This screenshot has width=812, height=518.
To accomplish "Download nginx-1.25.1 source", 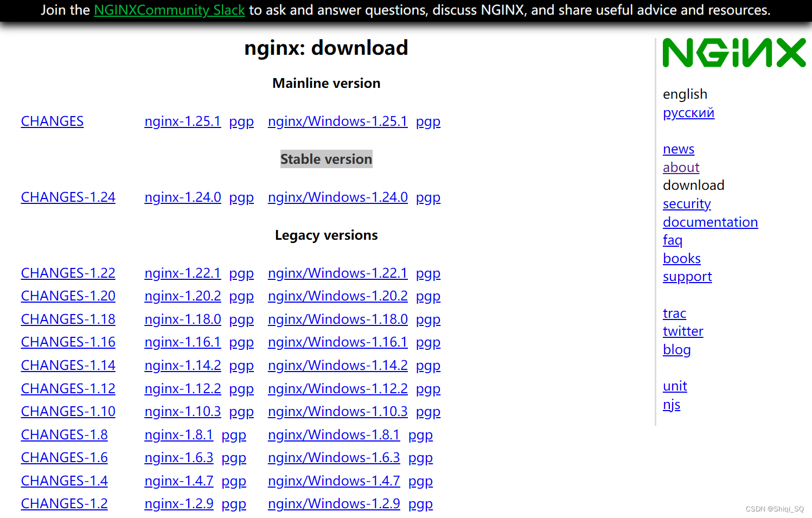I will coord(183,121).
